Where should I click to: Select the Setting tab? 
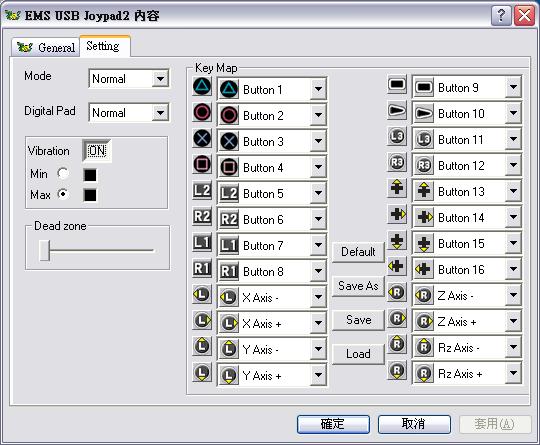click(104, 45)
